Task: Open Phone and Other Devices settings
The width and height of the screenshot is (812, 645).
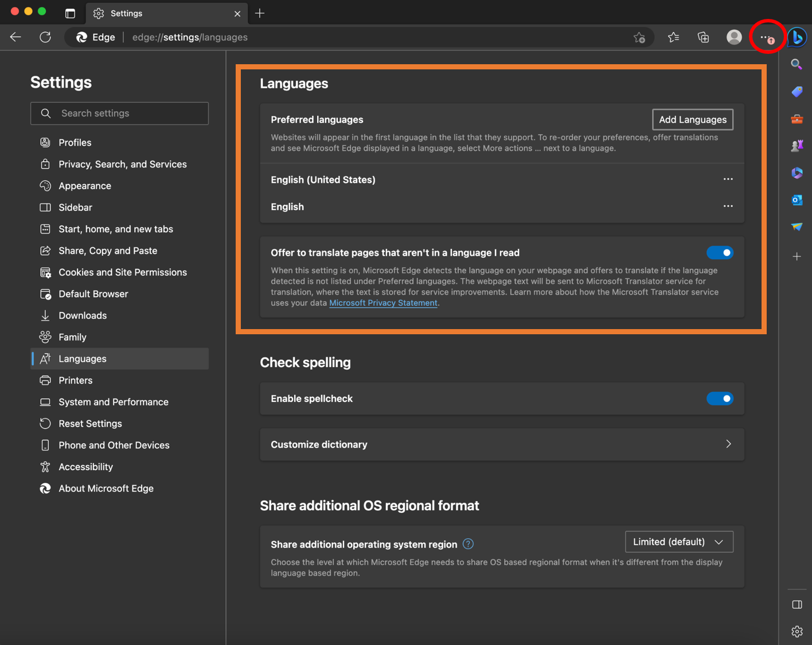Action: (119, 445)
